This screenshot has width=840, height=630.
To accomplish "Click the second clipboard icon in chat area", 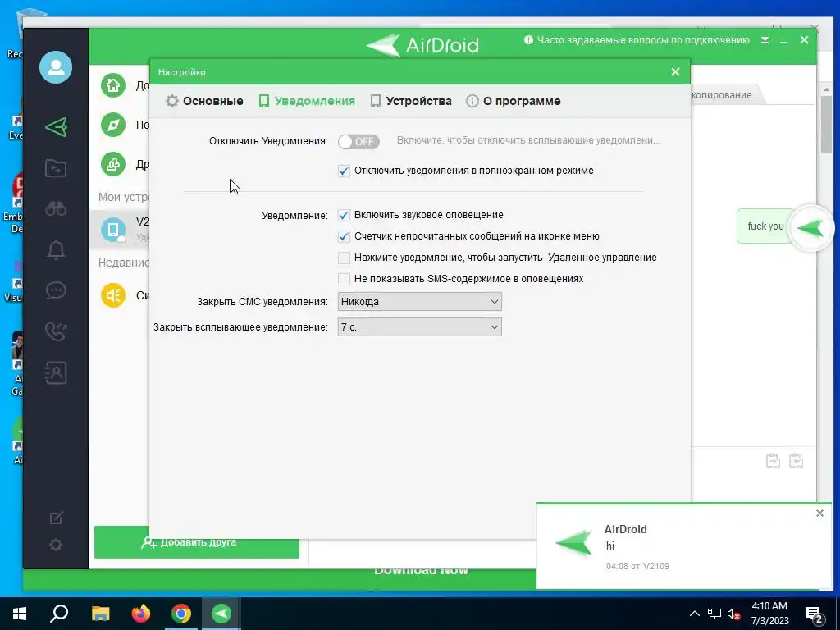I will [x=796, y=461].
